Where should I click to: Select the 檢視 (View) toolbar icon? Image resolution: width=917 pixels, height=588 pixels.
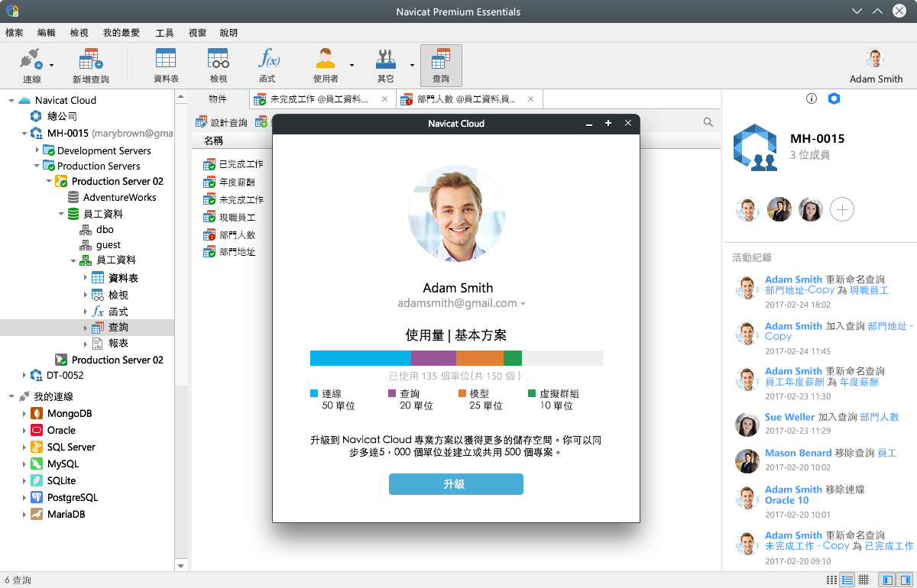point(219,66)
